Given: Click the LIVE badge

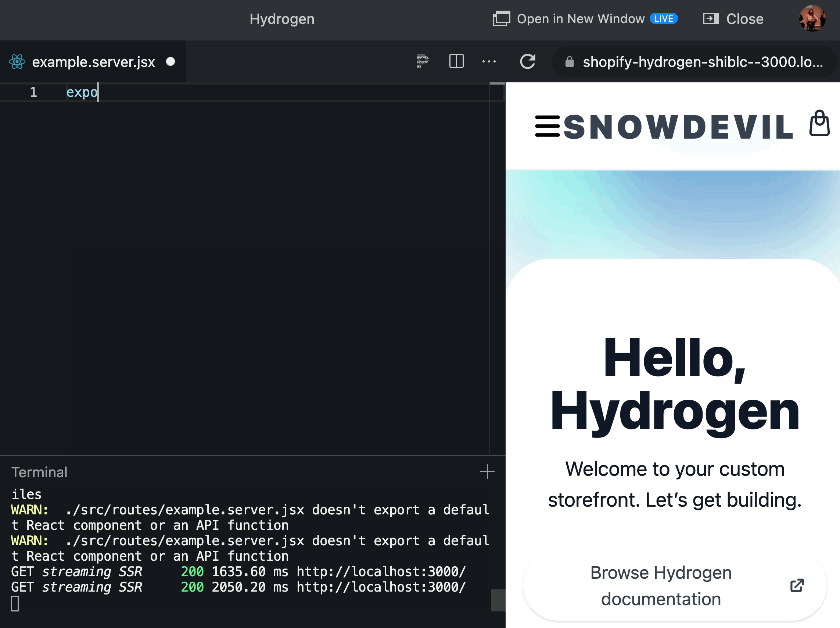Looking at the screenshot, I should 663,19.
